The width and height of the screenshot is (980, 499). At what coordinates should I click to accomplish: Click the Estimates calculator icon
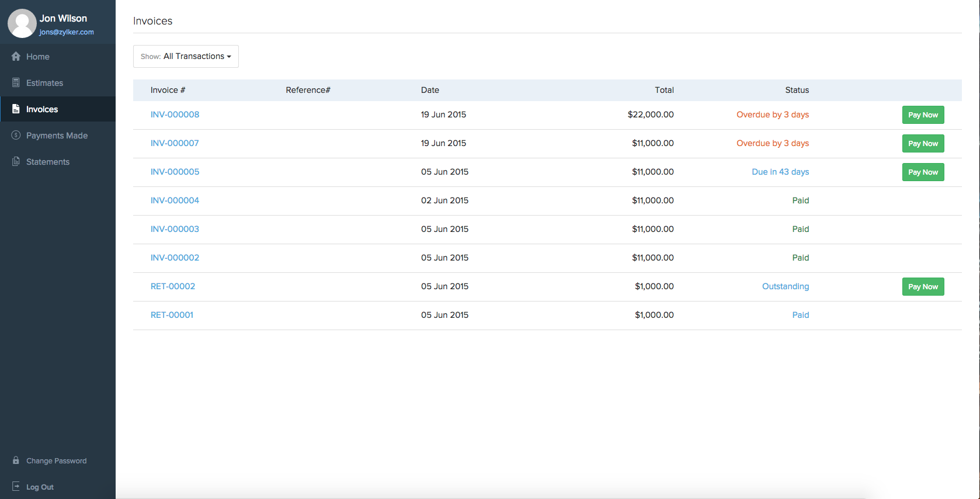click(16, 83)
